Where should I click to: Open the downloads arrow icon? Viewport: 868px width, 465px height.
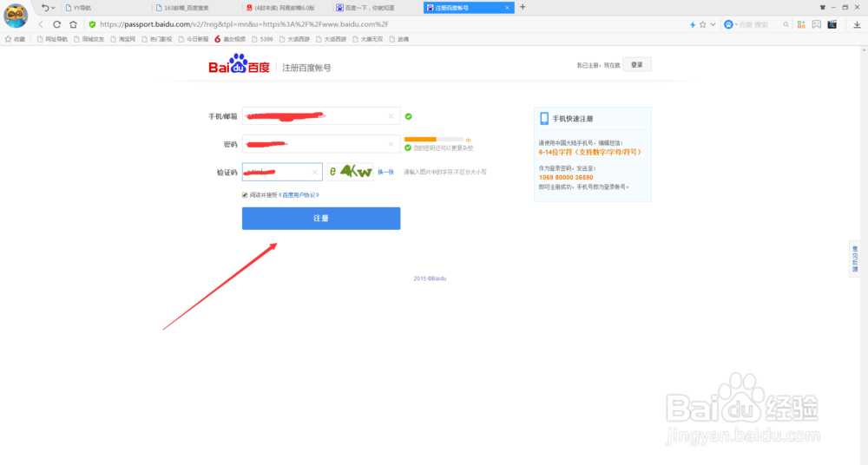point(857,24)
